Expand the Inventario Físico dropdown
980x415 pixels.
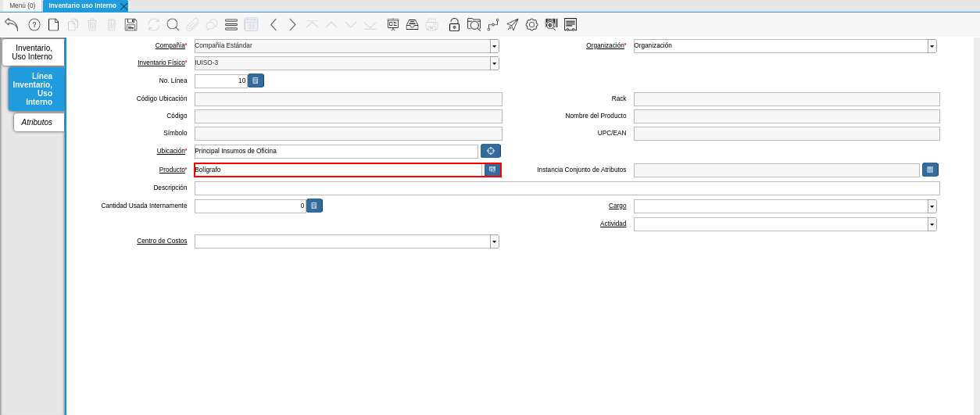point(495,63)
